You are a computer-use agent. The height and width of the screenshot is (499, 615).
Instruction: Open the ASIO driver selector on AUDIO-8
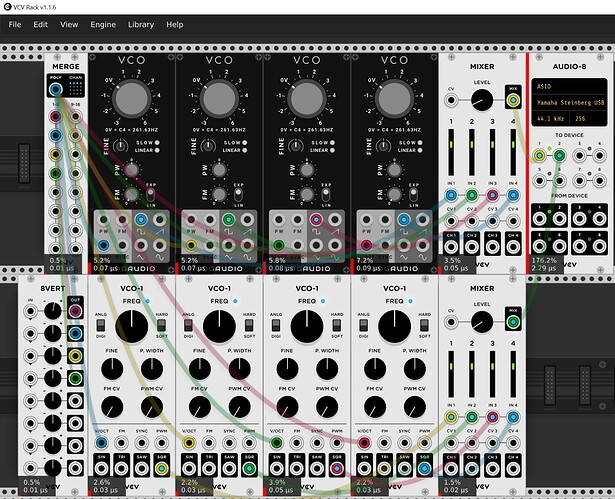(569, 87)
